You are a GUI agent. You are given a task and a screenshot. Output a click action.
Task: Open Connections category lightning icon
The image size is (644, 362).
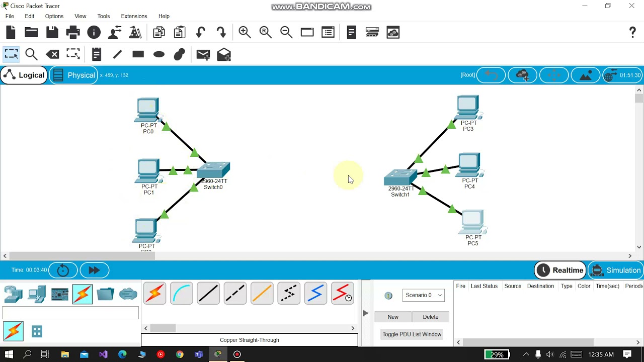click(83, 294)
